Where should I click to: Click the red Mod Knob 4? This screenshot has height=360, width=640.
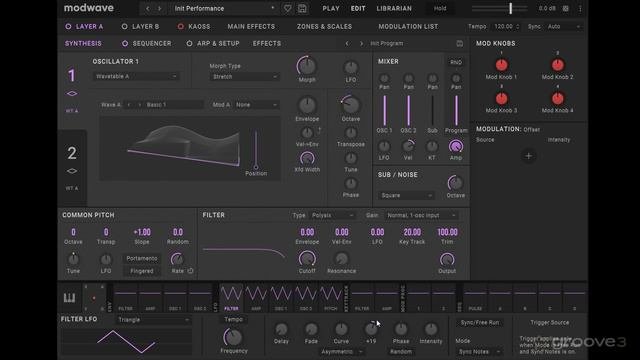tap(558, 98)
